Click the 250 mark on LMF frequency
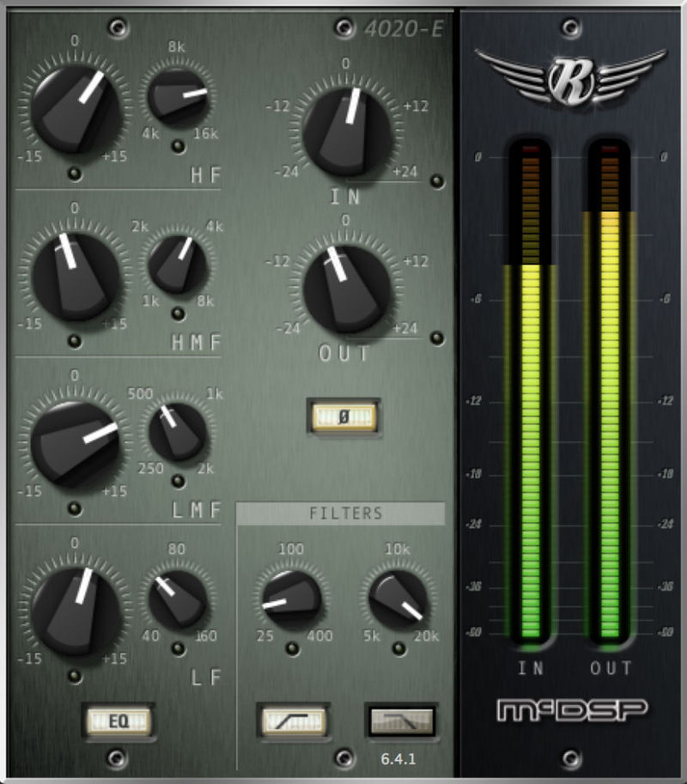The image size is (687, 784). [150, 469]
